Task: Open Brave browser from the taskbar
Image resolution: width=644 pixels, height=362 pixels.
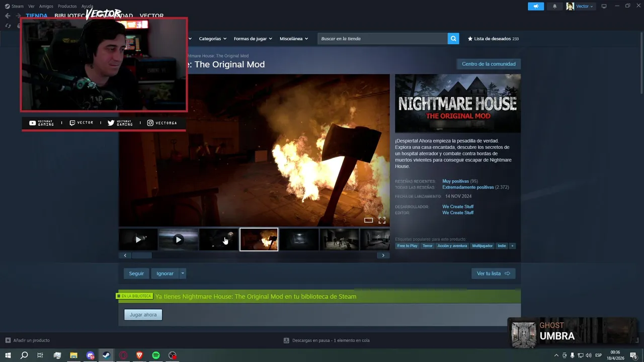Action: coord(139,355)
